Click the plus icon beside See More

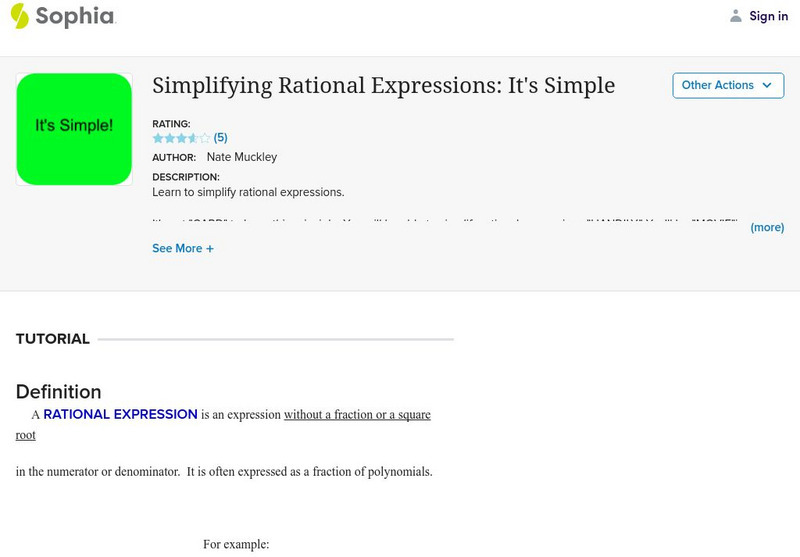[x=210, y=249]
